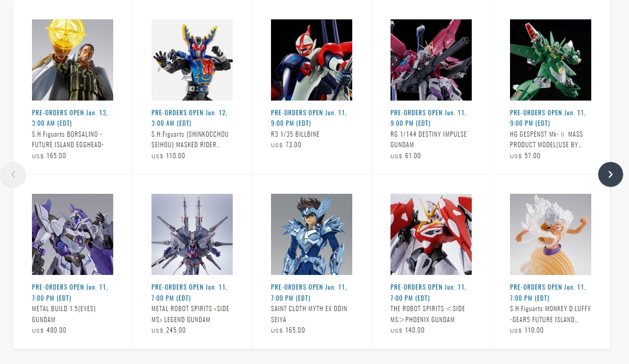Open the Phoenix Gundam product image
The width and height of the screenshot is (629, 364).
pyautogui.click(x=431, y=234)
